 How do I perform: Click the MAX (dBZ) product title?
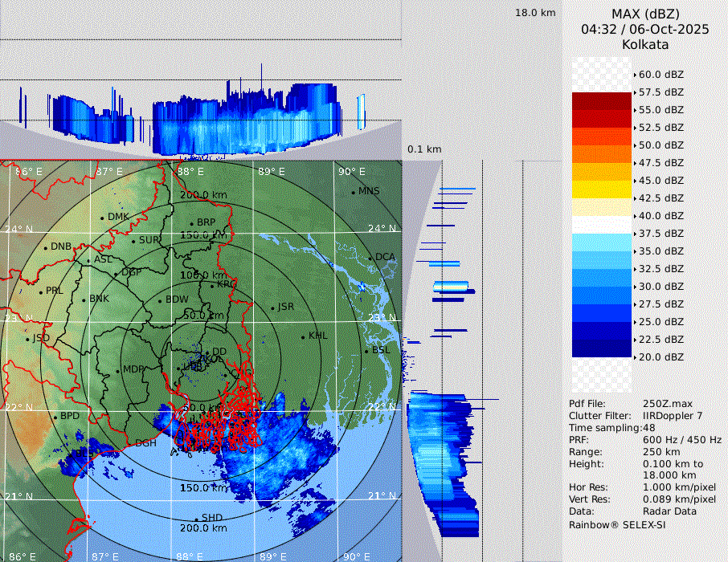(645, 14)
